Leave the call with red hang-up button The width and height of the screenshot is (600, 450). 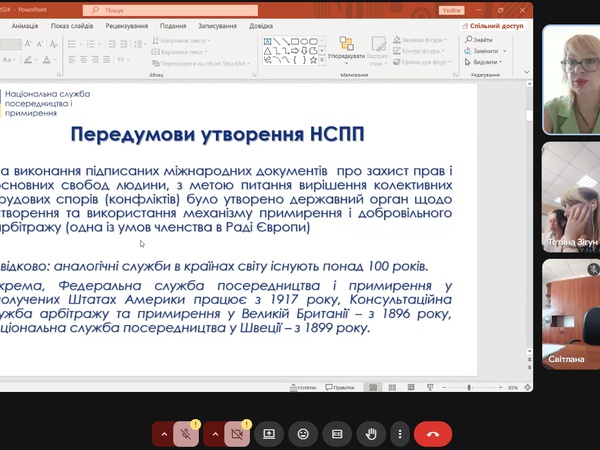(x=433, y=434)
